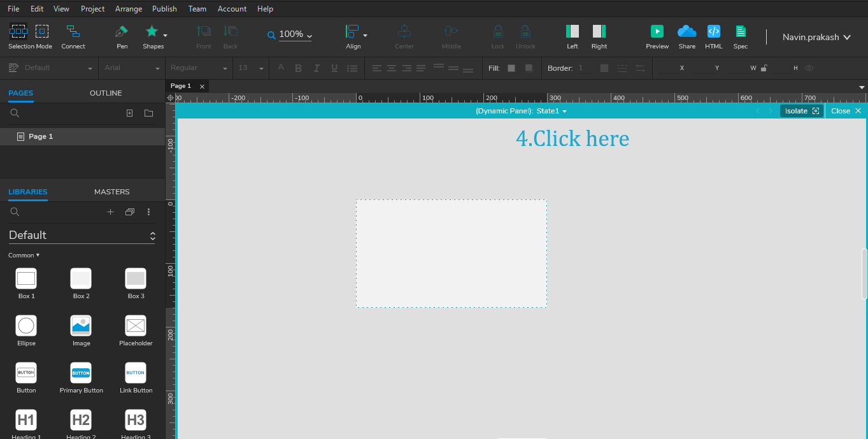Image resolution: width=868 pixels, height=439 pixels.
Task: Open the Publish menu
Action: (164, 8)
